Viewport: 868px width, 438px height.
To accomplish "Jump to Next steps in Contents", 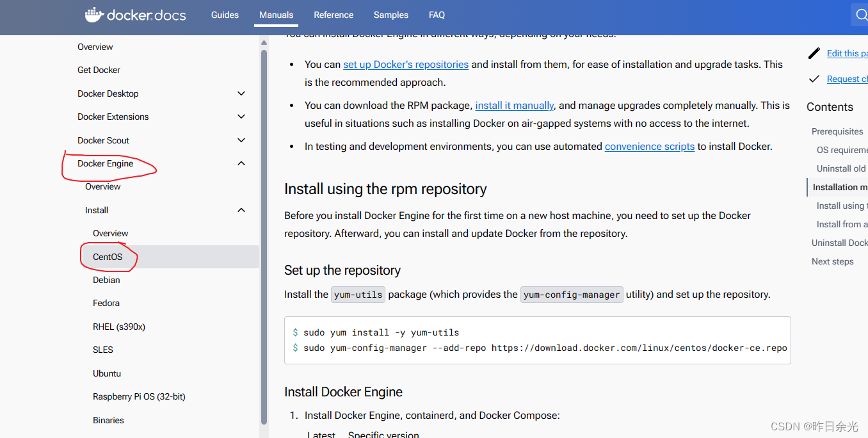I will tap(833, 261).
